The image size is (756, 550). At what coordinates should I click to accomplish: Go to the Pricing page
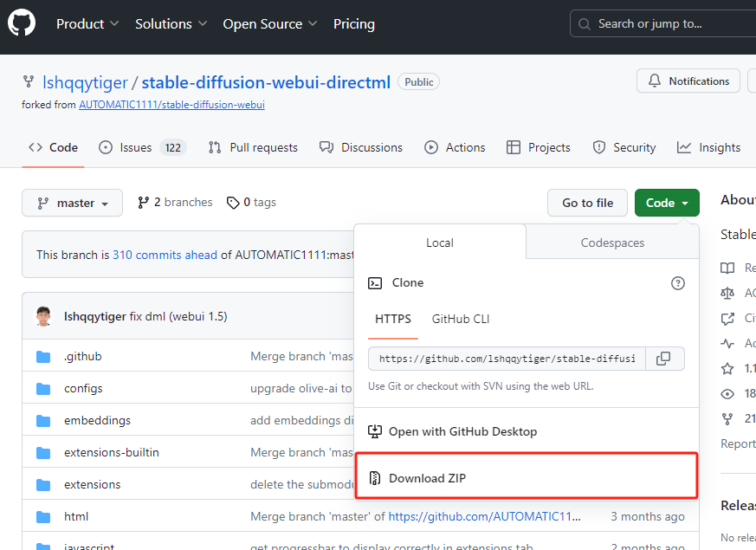click(354, 23)
